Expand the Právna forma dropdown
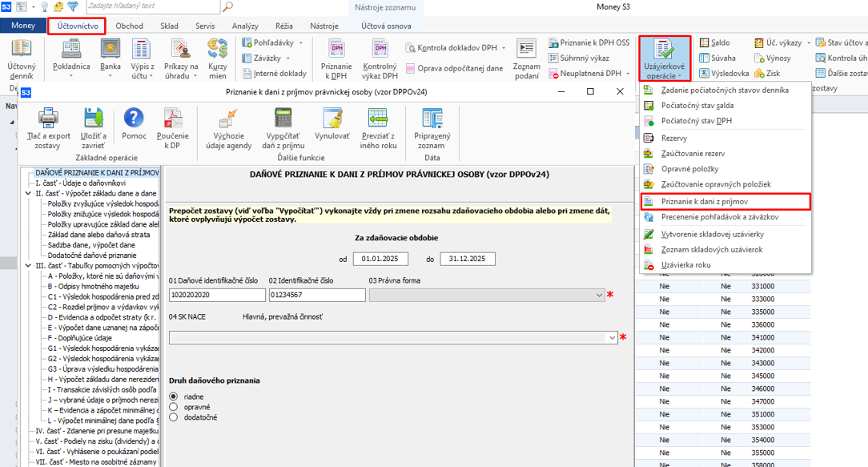Screen dimensions: 868x467 tap(600, 296)
